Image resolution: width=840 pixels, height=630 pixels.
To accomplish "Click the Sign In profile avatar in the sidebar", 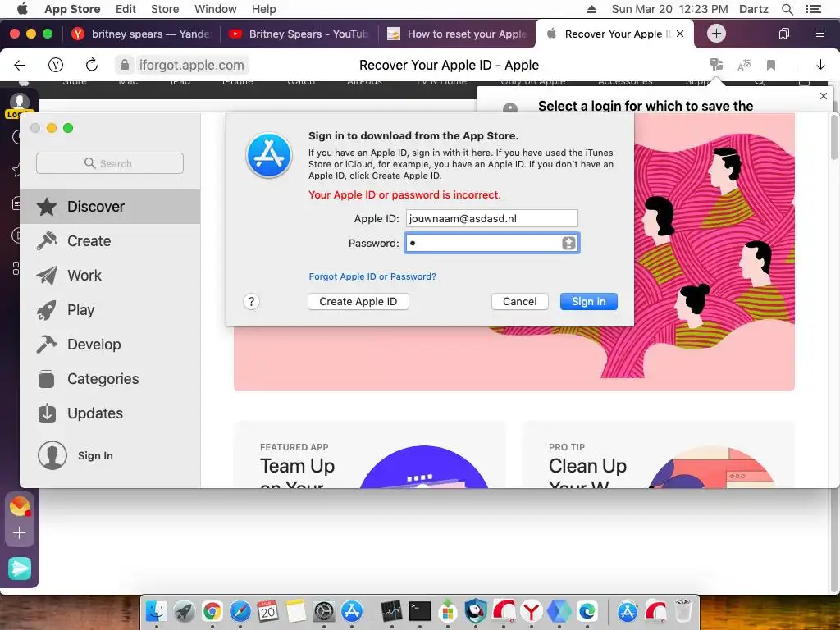I will point(52,455).
